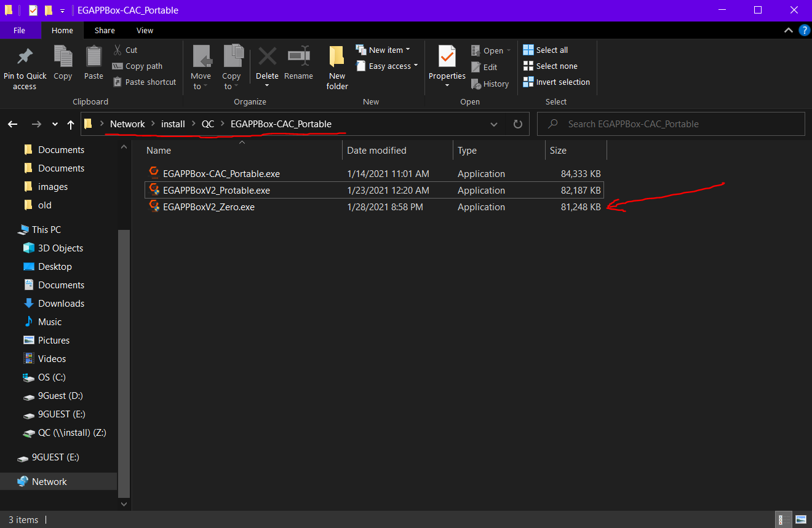Click the Delete icon in ribbon
Image resolution: width=812 pixels, height=528 pixels.
(x=267, y=58)
